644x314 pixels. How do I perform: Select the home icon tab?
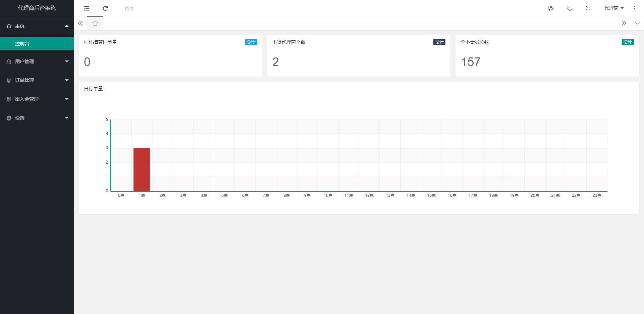[95, 23]
